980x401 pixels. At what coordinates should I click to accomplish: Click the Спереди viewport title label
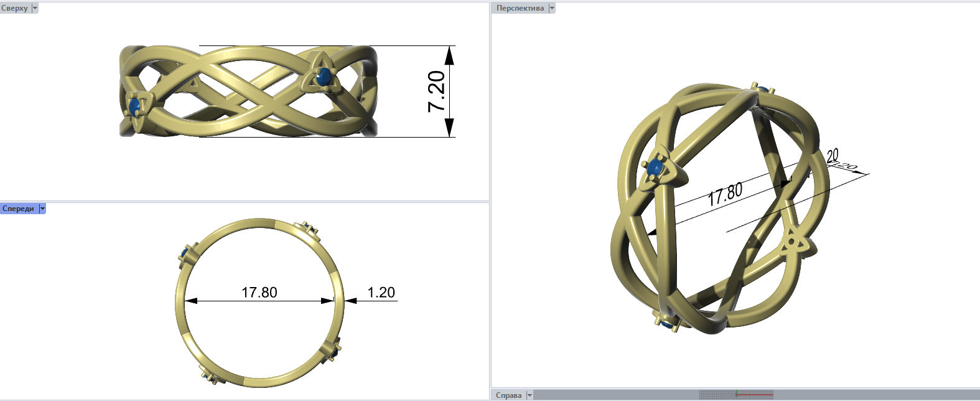coord(19,209)
